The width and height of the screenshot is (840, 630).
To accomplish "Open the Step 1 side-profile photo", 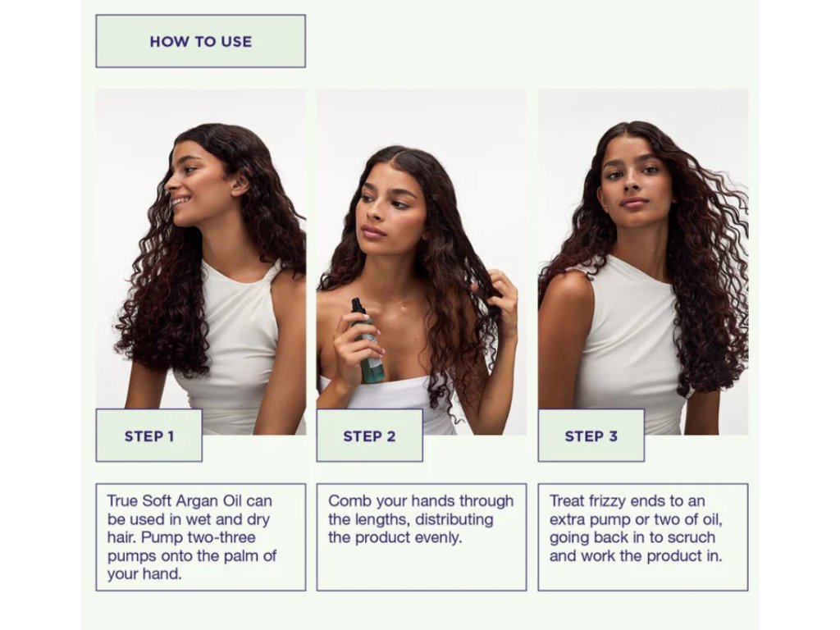I will point(201,262).
